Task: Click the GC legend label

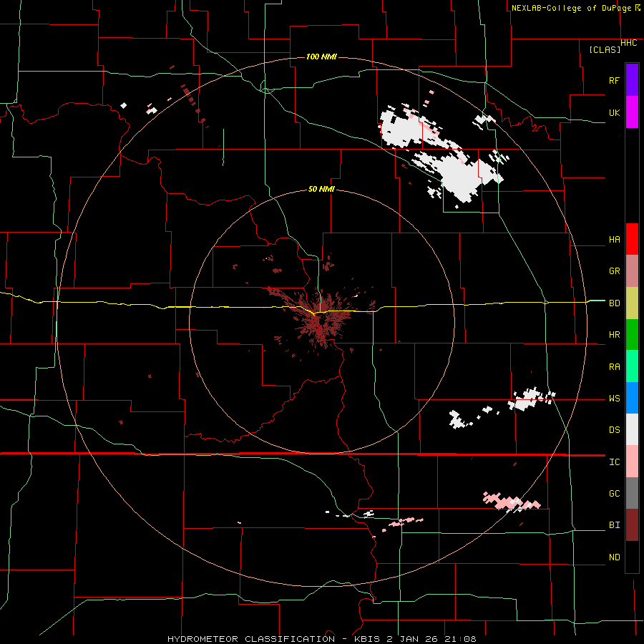Action: point(614,494)
